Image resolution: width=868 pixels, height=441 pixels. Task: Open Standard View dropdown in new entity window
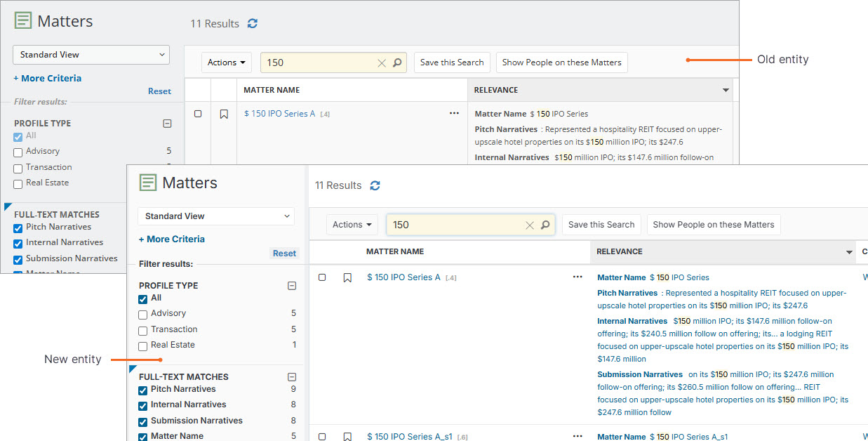pyautogui.click(x=216, y=216)
